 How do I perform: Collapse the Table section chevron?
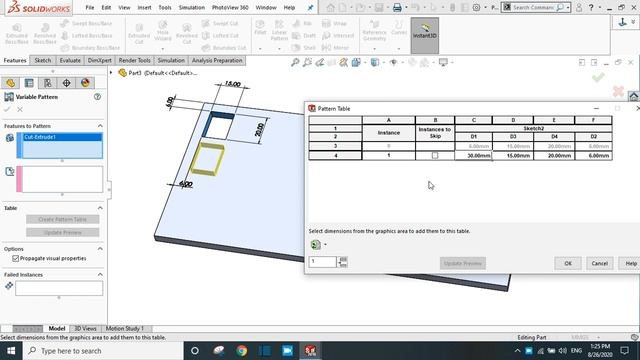click(100, 208)
